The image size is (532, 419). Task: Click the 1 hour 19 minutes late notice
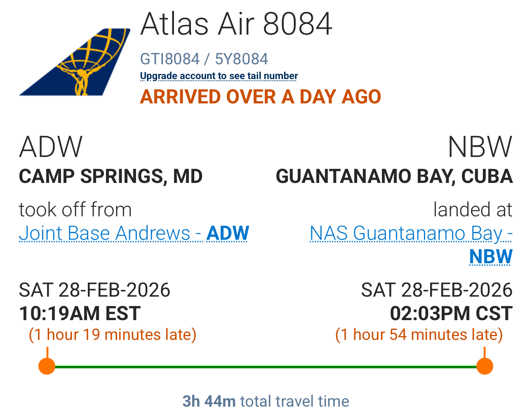(113, 335)
